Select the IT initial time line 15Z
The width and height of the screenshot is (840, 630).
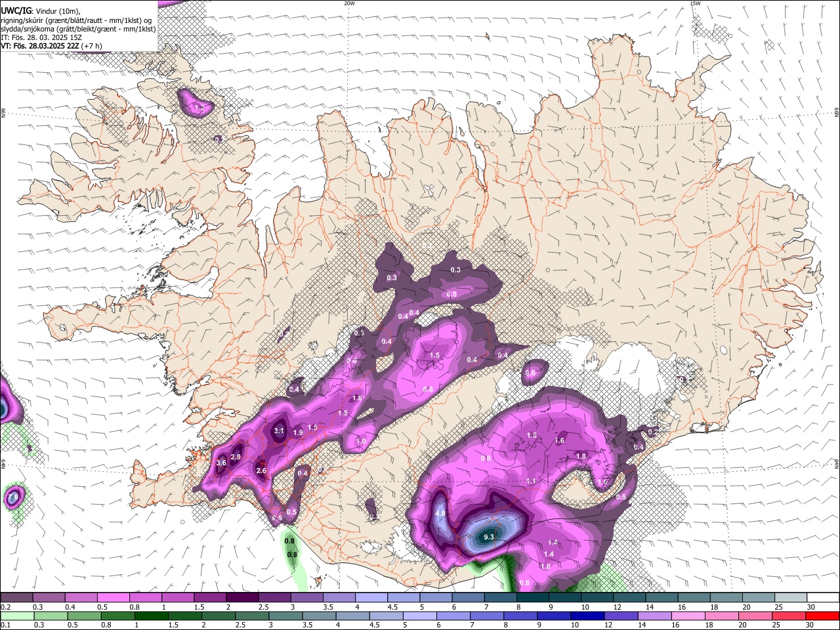pos(41,37)
